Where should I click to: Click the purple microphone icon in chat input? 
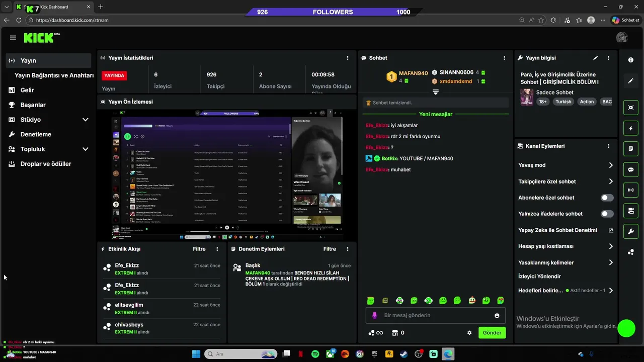click(x=374, y=315)
